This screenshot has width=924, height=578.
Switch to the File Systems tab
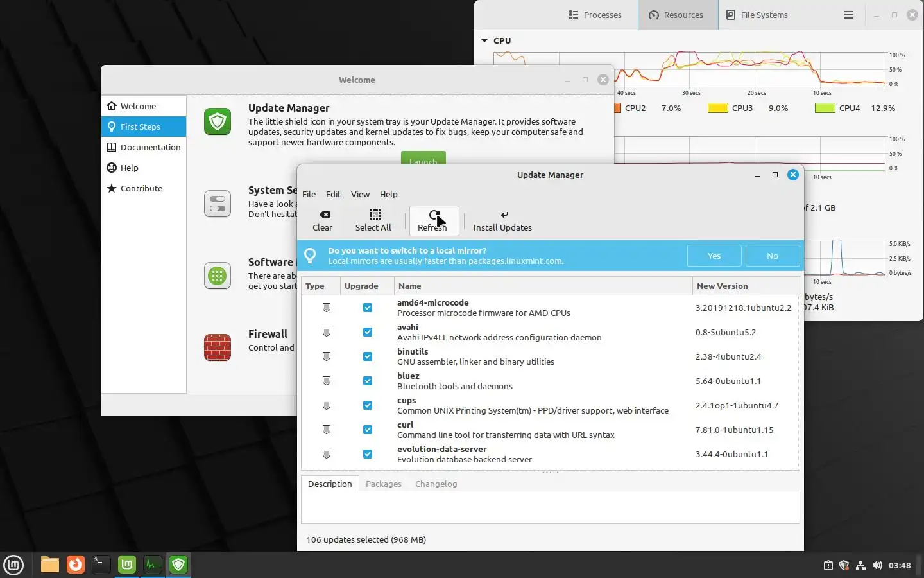coord(757,15)
